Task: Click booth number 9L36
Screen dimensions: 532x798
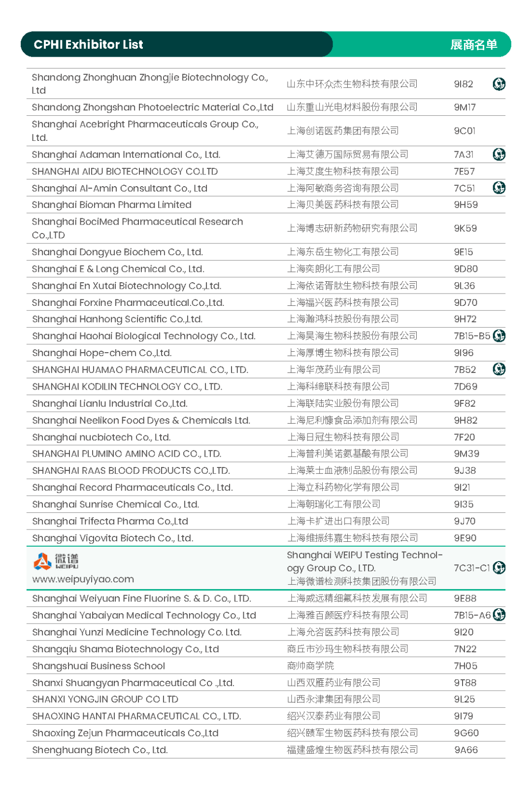Action: (x=464, y=286)
